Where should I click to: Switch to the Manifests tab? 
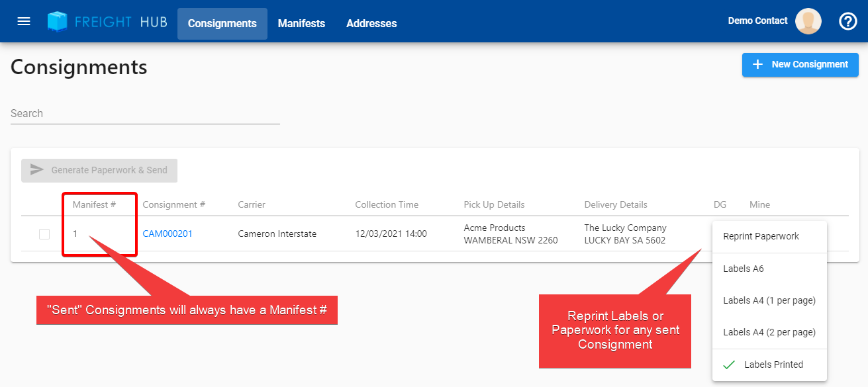coord(301,24)
